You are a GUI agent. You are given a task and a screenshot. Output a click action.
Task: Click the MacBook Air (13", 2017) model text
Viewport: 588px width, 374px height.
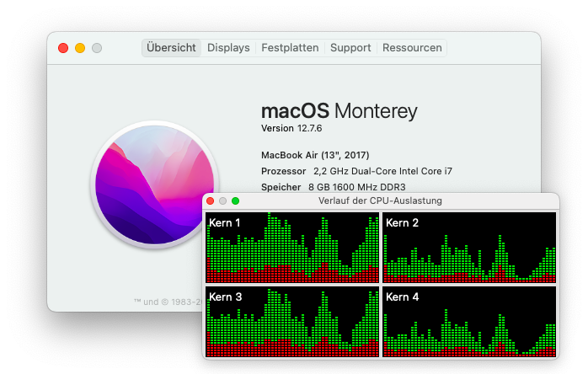(x=315, y=155)
